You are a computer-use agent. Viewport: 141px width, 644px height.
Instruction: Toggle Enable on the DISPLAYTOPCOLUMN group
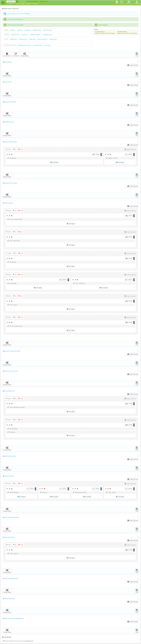[x=9, y=149]
